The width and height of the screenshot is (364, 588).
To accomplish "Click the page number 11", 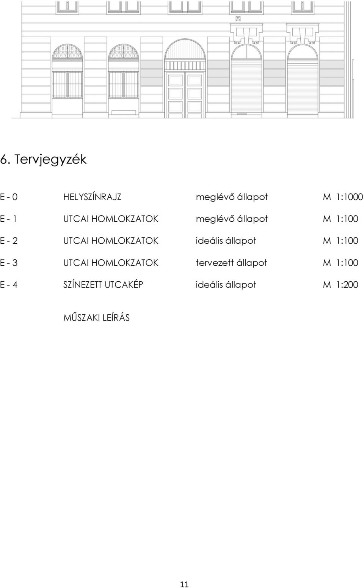I will (184, 585).
